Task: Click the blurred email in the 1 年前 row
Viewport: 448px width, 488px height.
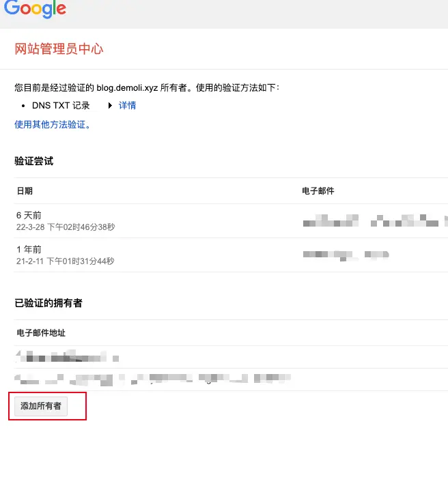Action: (x=346, y=255)
